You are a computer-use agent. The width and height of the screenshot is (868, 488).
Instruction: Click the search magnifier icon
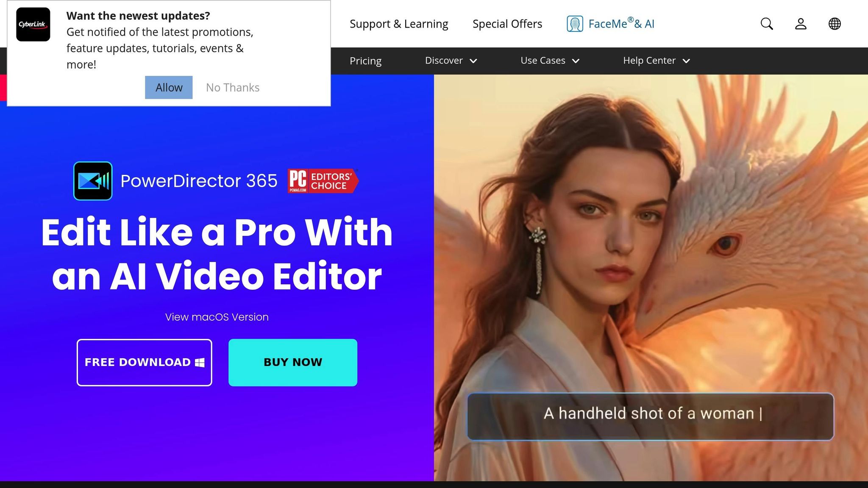(767, 24)
